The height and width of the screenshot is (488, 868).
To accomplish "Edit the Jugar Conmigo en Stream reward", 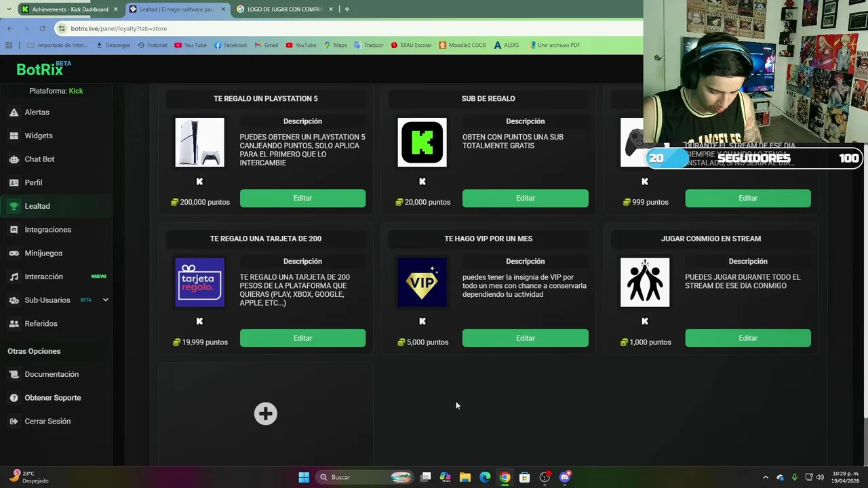I will 748,338.
